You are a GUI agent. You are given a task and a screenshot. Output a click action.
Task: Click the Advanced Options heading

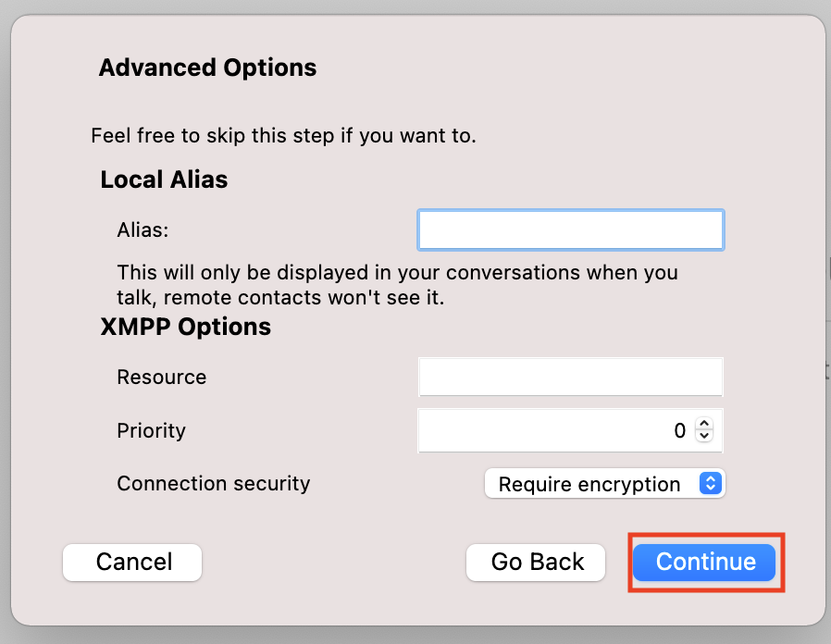click(x=207, y=68)
